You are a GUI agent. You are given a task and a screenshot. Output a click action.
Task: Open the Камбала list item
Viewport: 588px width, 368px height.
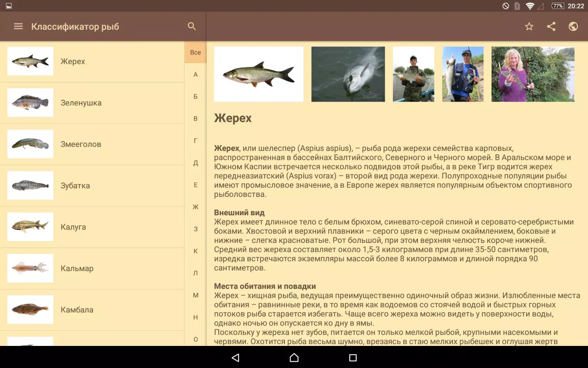92,310
